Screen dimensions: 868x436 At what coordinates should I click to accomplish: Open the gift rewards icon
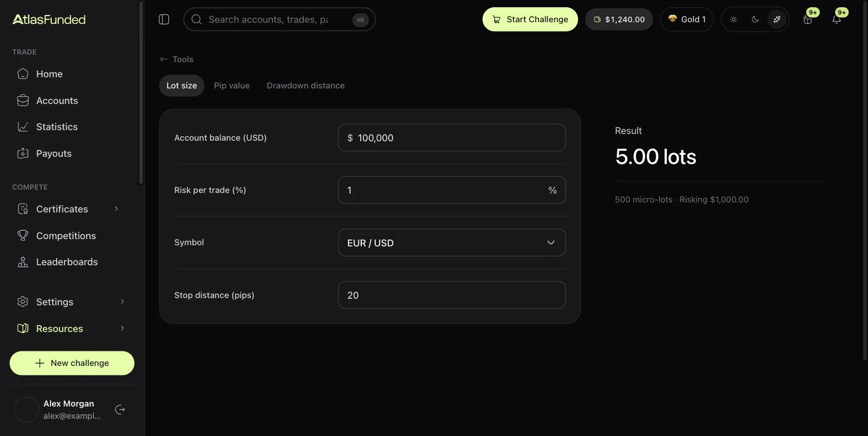point(808,19)
